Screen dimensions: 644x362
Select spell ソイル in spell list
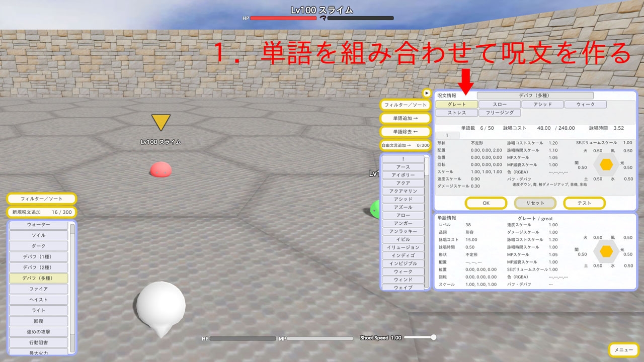[39, 235]
